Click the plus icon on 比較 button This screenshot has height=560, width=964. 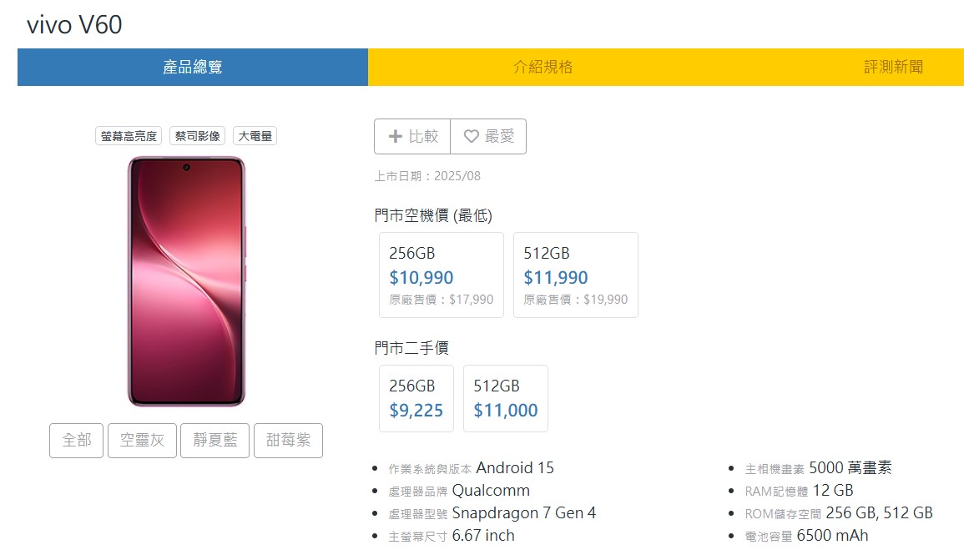396,136
